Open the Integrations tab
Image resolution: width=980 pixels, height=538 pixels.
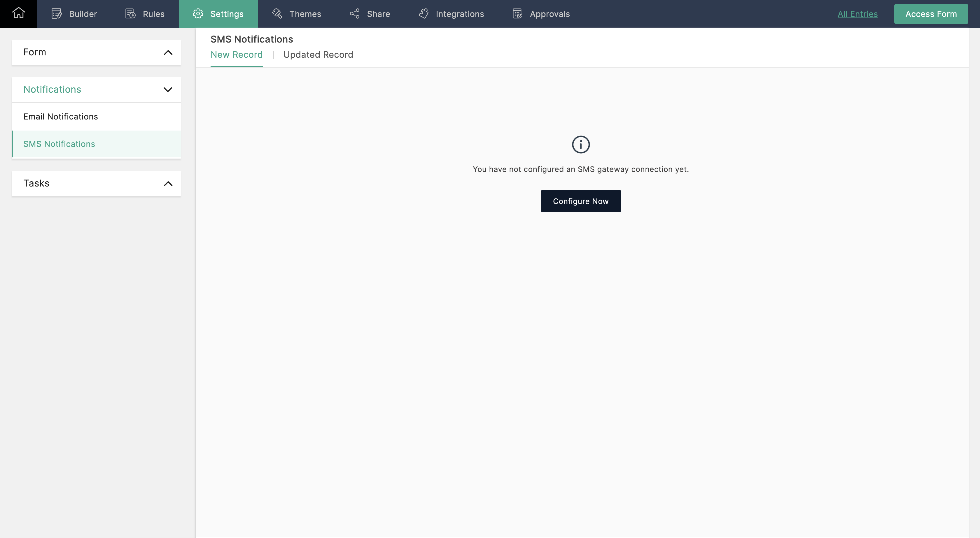click(451, 14)
